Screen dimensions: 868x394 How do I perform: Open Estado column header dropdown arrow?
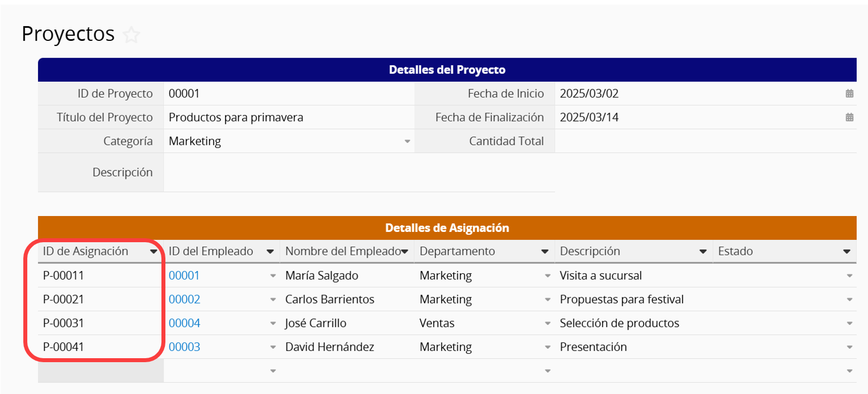(x=846, y=251)
